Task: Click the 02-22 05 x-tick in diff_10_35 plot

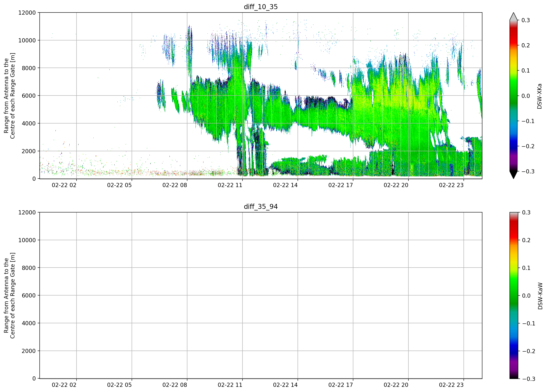Action: tap(119, 185)
